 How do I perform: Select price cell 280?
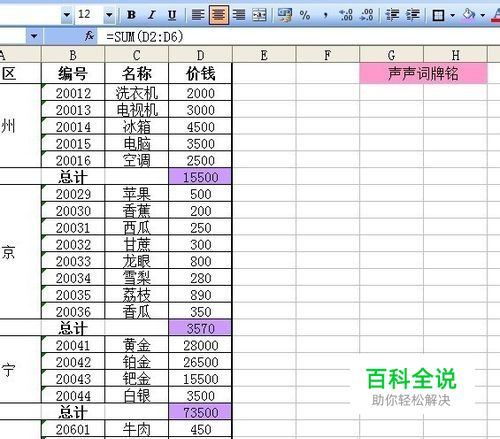pos(200,278)
